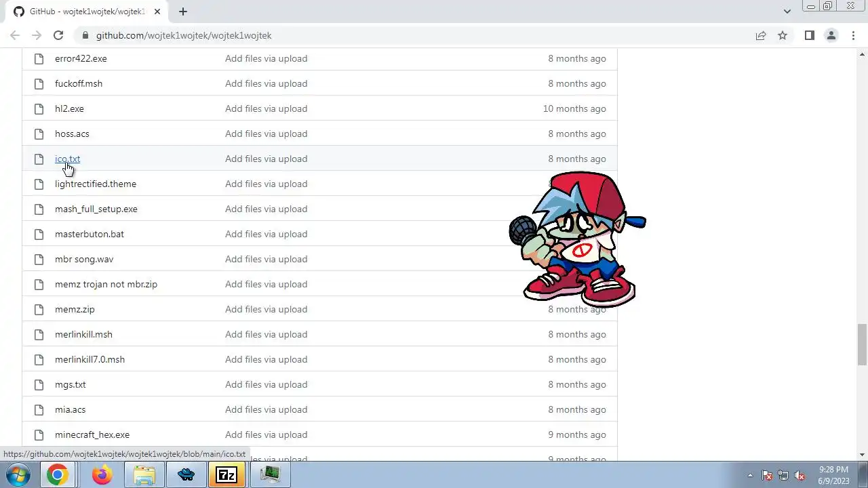Click commit message in hoss.acs row
This screenshot has width=868, height=488.
[x=266, y=134]
